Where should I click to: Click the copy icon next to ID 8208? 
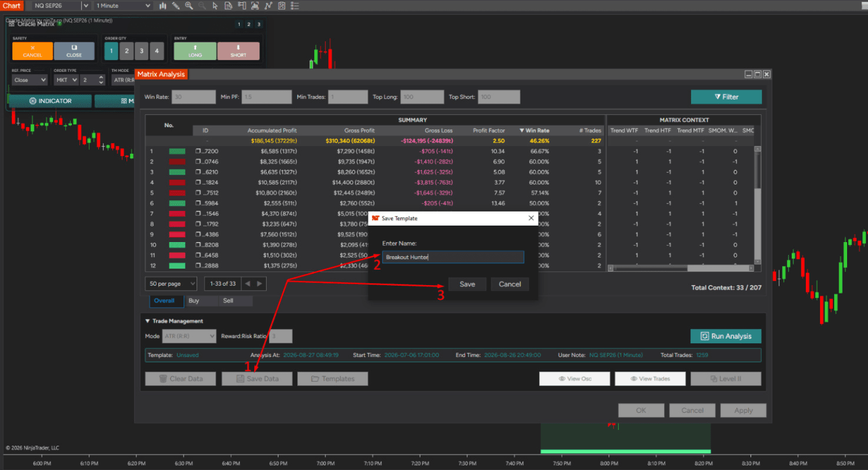pos(198,245)
